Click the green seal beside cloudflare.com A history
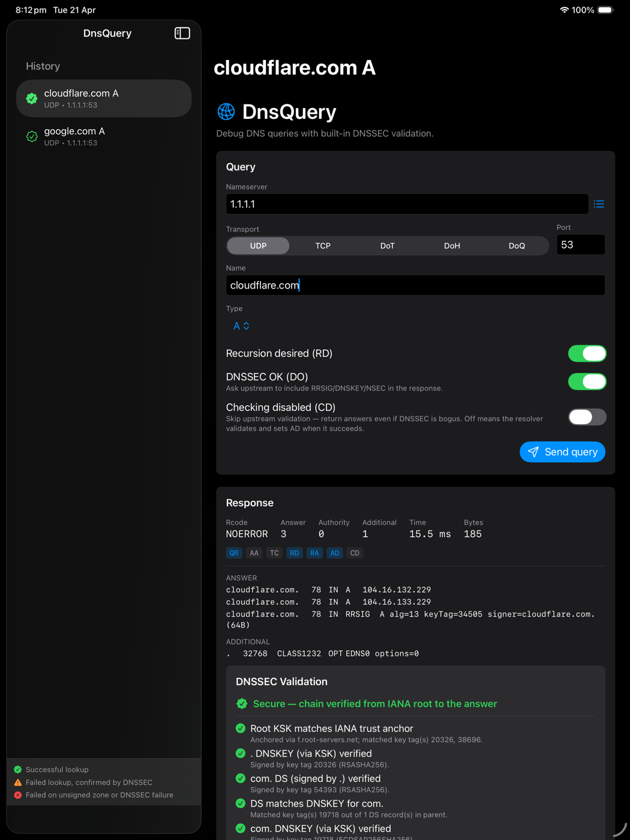This screenshot has height=840, width=630. click(32, 98)
